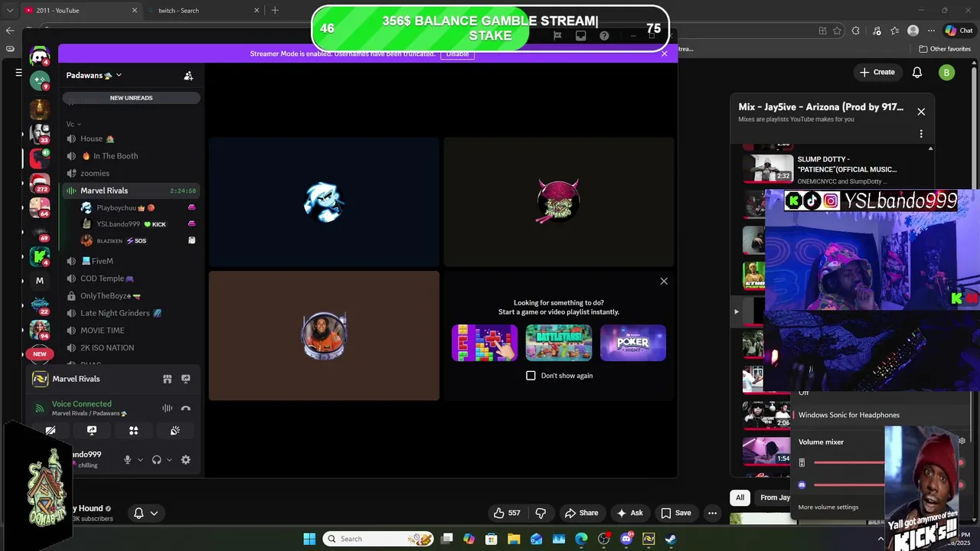Open YouTube notifications bell
Screen dimensions: 980x551
[x=917, y=72]
